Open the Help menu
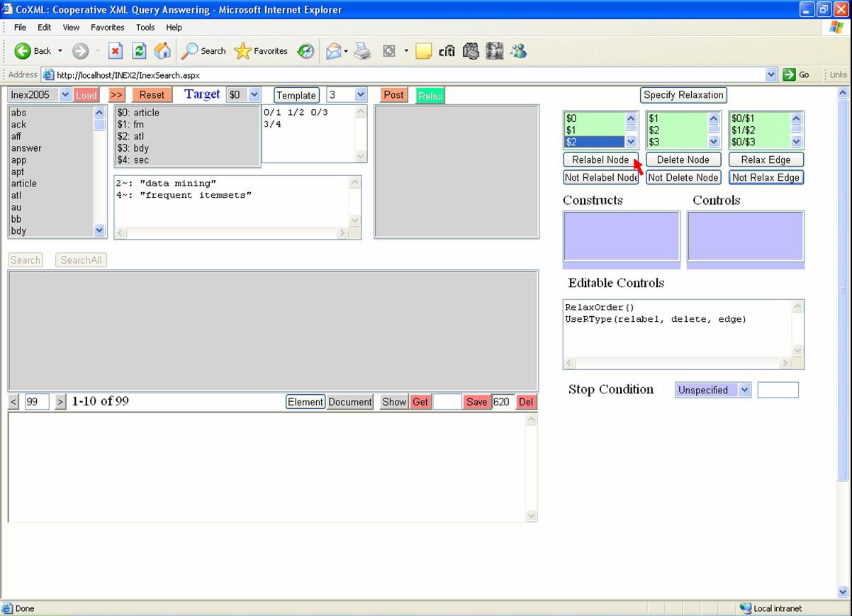 click(174, 27)
